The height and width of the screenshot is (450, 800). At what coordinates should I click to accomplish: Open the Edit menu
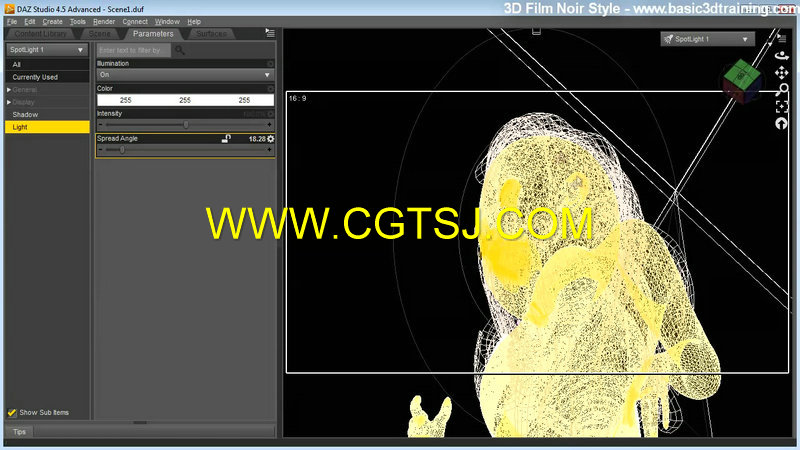(30, 22)
